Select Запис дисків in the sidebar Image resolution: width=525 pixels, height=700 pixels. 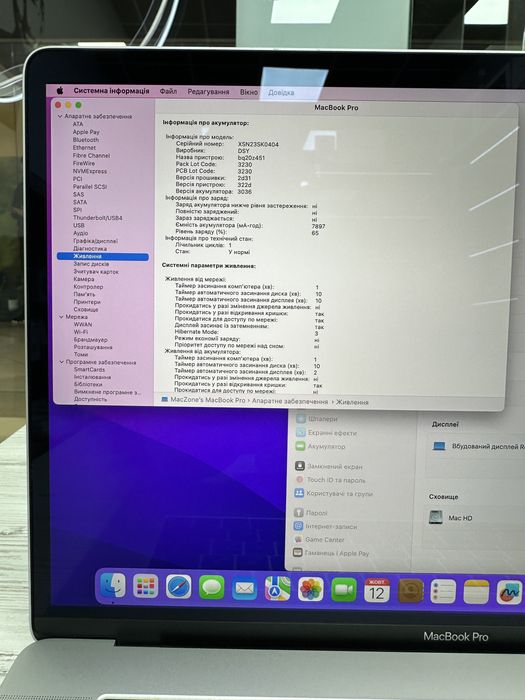point(91,264)
